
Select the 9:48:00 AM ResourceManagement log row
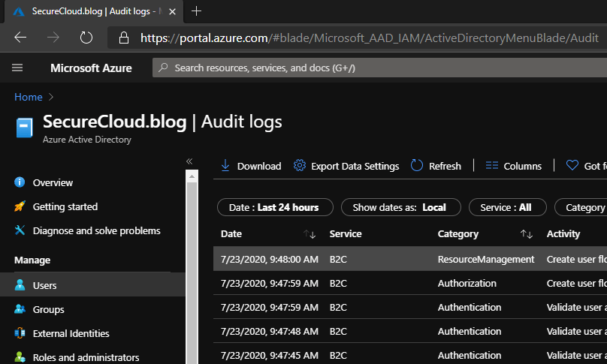click(376, 259)
